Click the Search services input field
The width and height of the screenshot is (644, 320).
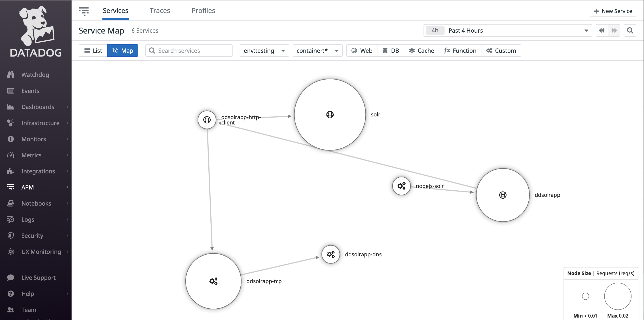click(189, 51)
